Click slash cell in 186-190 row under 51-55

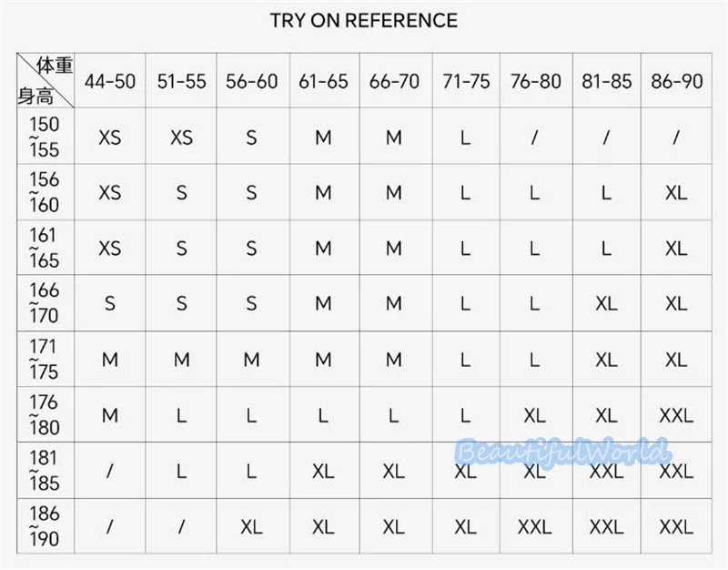181,527
